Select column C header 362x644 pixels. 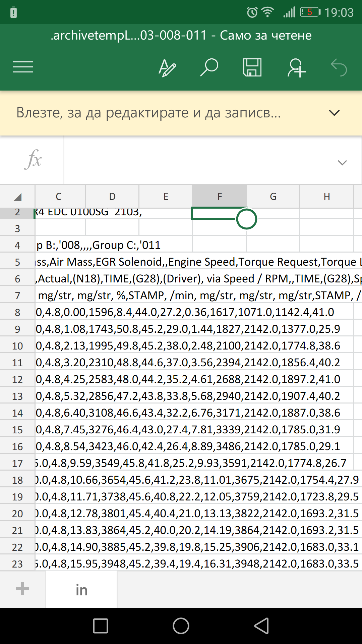pyautogui.click(x=59, y=197)
